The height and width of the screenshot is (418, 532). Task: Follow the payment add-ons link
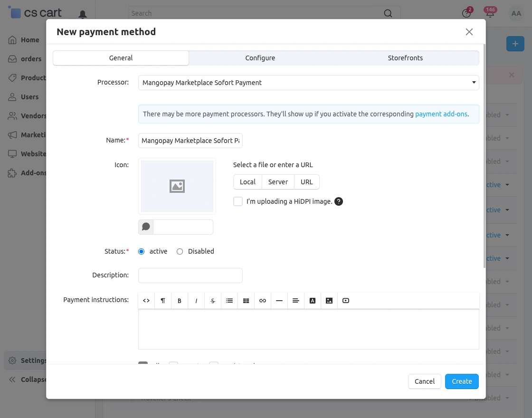coord(441,114)
